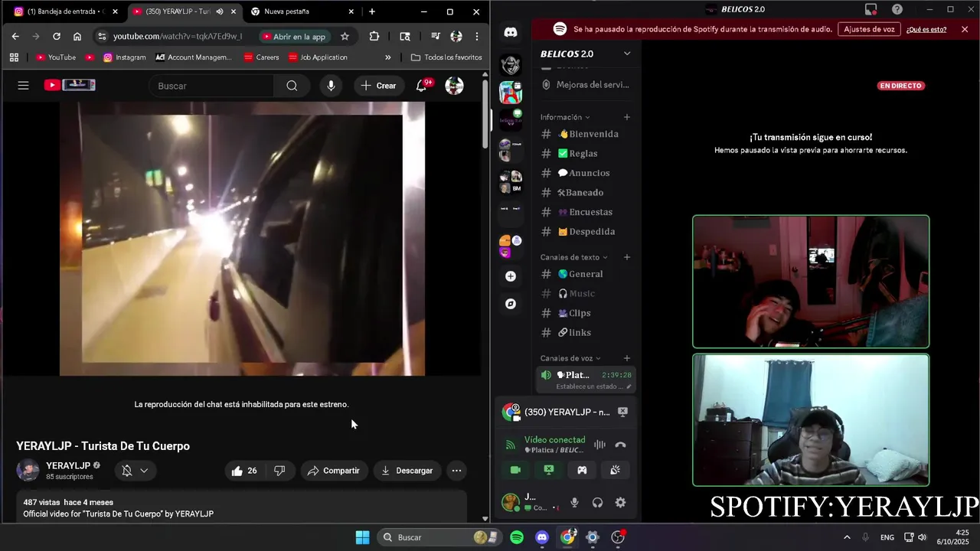Open General text channel
The width and height of the screenshot is (980, 551).
click(x=586, y=274)
